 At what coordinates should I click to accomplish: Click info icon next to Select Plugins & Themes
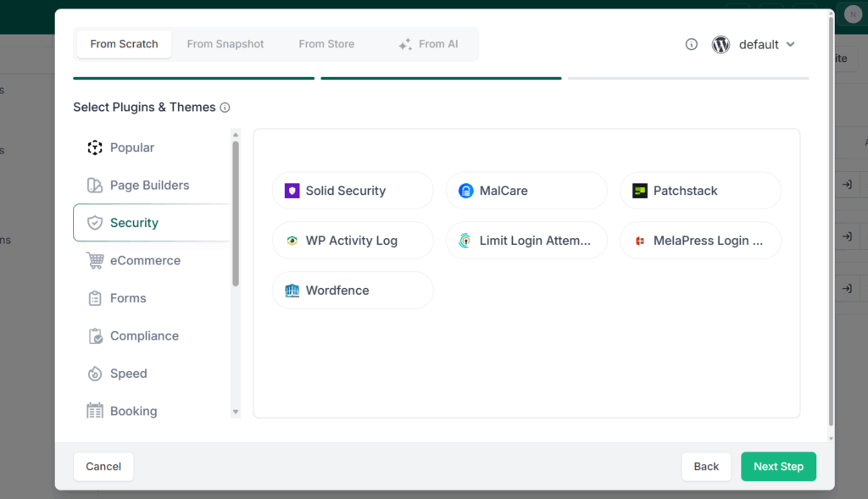225,108
